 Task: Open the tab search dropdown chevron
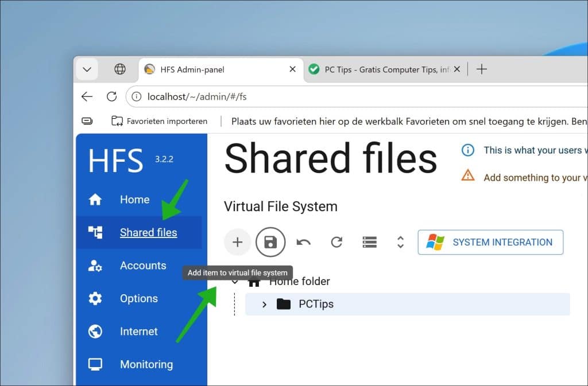click(87, 69)
